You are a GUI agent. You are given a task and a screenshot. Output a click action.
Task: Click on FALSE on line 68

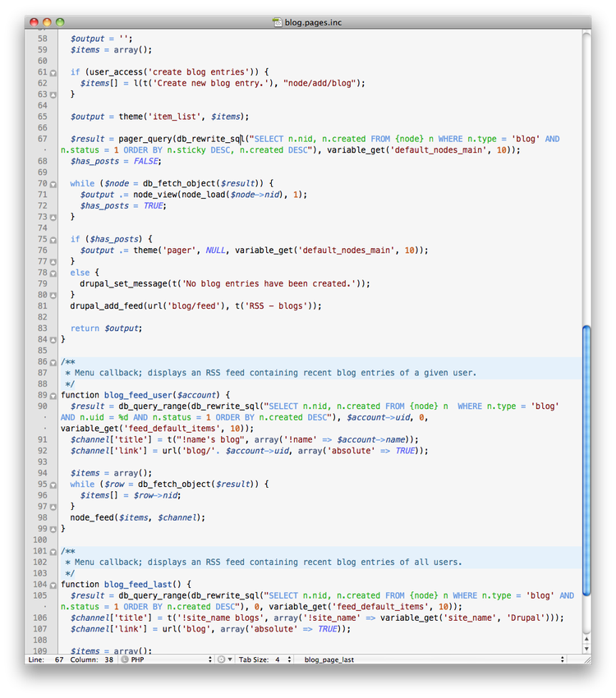145,161
